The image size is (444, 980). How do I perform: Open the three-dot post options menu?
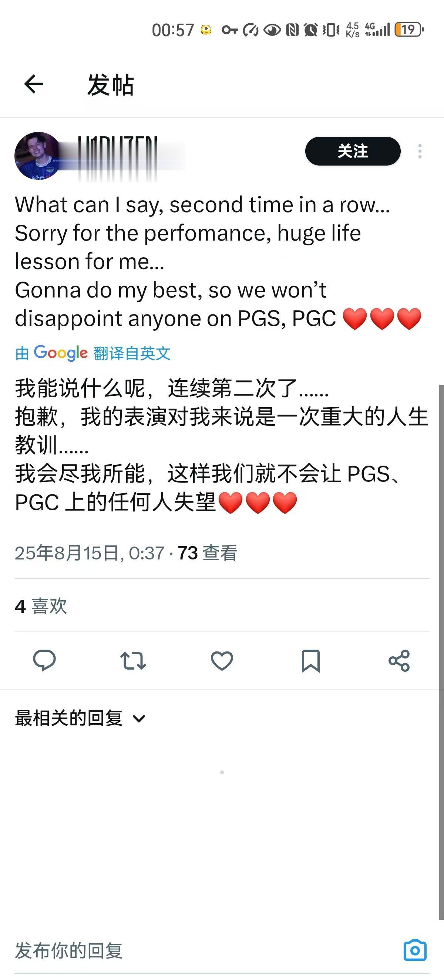[420, 151]
